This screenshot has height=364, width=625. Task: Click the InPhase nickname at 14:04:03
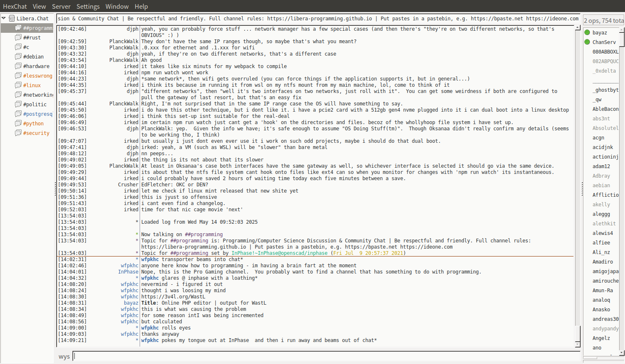(128, 272)
